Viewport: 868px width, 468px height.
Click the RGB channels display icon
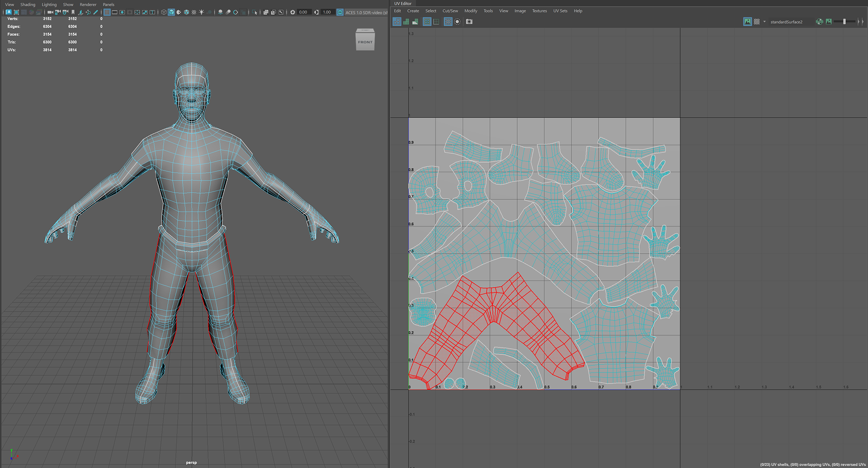(x=819, y=22)
